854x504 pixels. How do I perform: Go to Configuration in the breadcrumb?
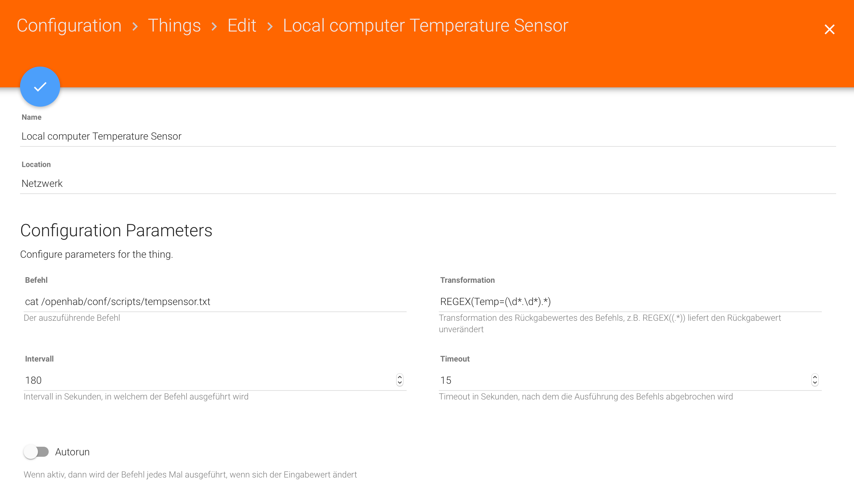pyautogui.click(x=69, y=26)
